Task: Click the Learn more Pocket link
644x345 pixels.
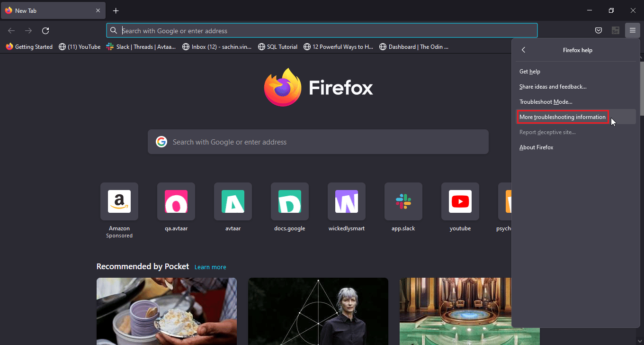Action: click(x=210, y=267)
